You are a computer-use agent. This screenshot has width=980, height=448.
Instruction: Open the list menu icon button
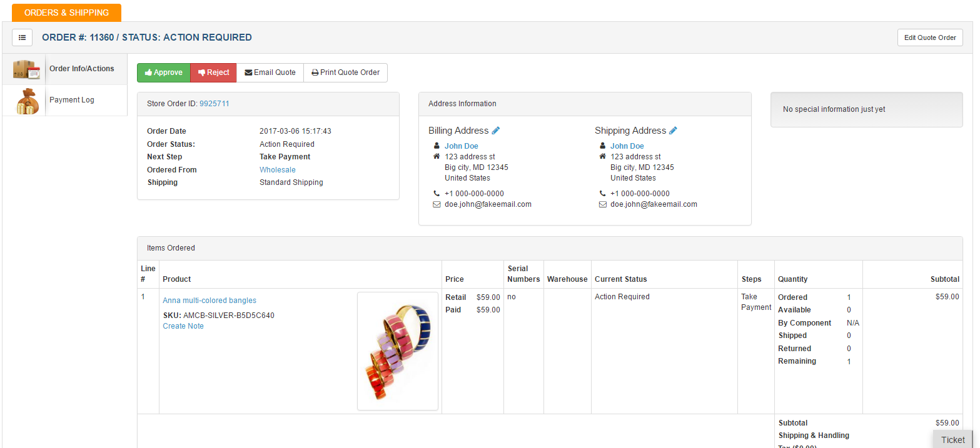point(22,37)
